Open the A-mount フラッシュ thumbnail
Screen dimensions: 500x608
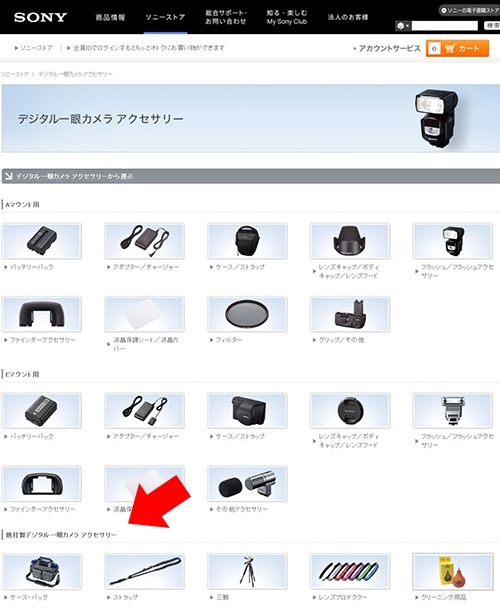(452, 241)
